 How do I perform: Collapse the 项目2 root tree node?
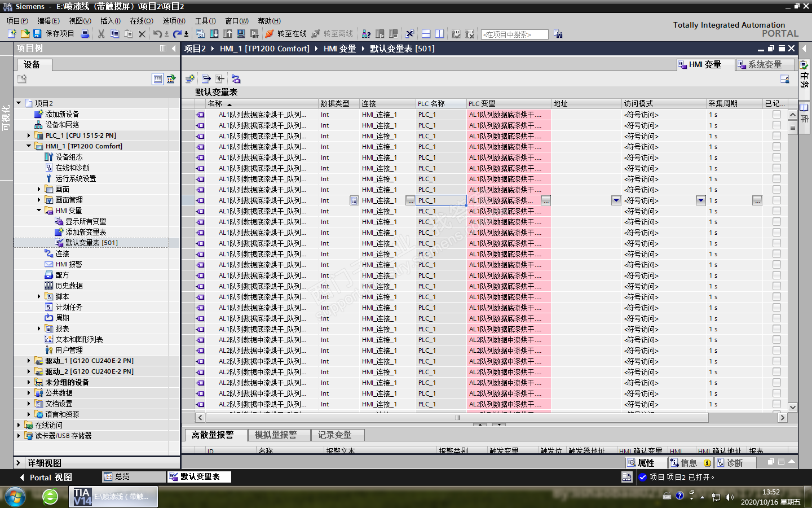point(19,103)
